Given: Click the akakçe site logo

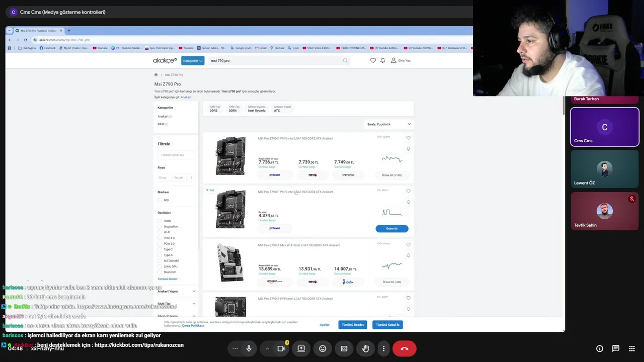Looking at the screenshot, I should [165, 60].
